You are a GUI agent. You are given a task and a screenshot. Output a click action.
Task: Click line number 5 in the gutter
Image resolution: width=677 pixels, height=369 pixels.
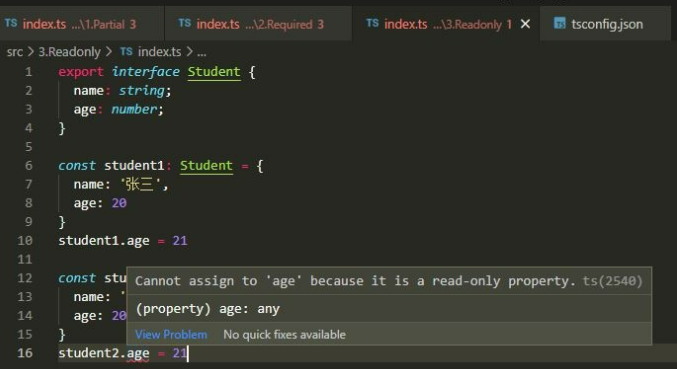pos(28,147)
